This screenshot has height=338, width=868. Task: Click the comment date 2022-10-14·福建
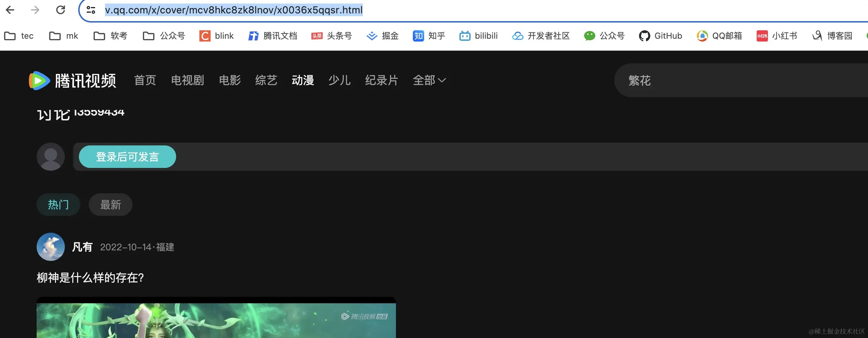pos(137,247)
